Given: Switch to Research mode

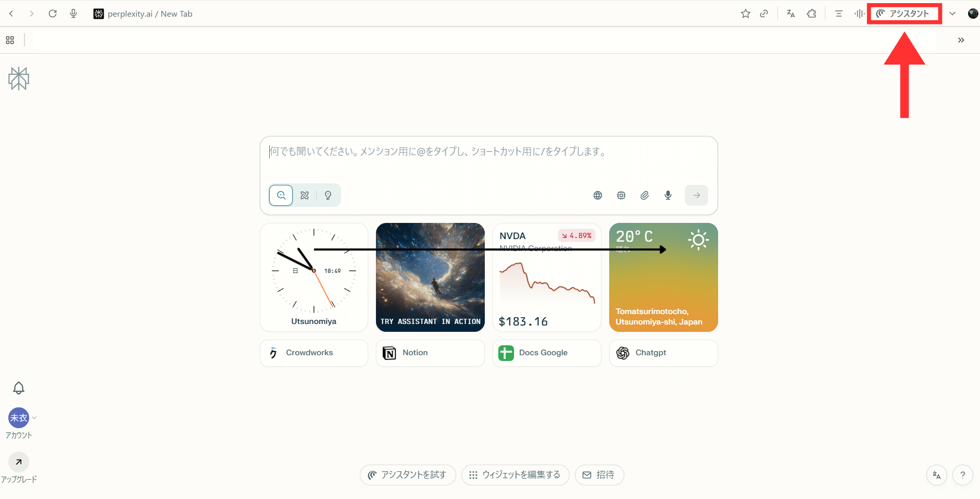Looking at the screenshot, I should (305, 195).
